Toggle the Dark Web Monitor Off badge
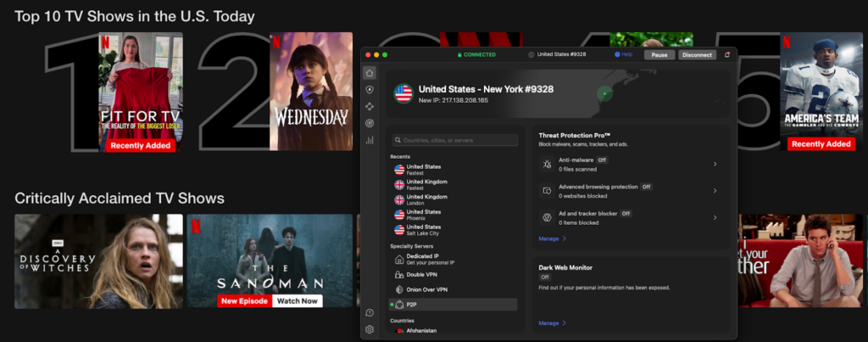 click(x=545, y=278)
